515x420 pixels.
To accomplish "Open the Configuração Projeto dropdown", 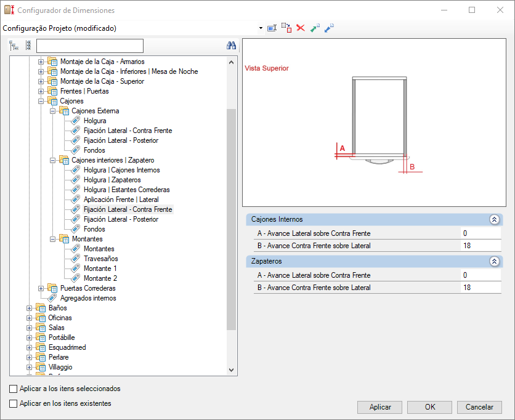I will [261, 28].
